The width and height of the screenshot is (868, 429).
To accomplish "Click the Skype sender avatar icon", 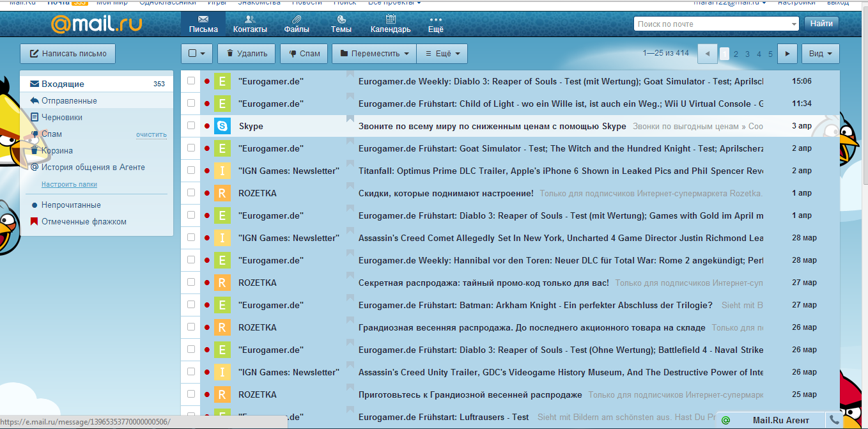I will coord(222,126).
